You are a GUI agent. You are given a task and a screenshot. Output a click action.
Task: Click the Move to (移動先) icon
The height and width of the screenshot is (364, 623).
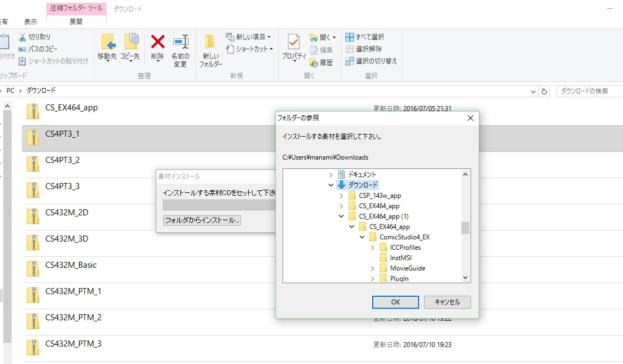(107, 43)
